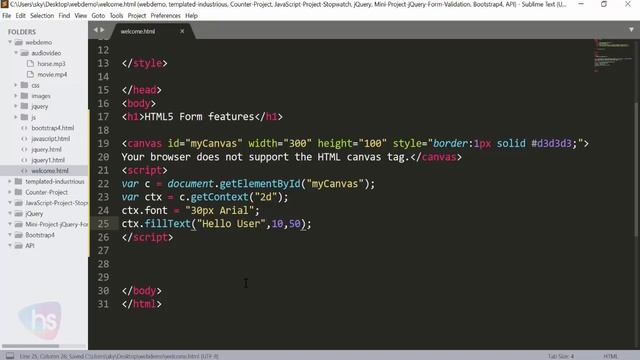Click the Bootstrap4 folder icon
The width and height of the screenshot is (640, 360).
(x=19, y=235)
